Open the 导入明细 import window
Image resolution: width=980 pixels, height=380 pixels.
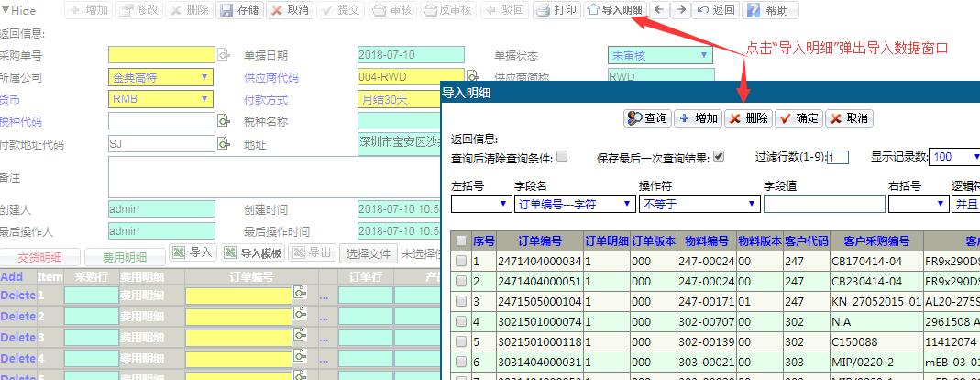(615, 10)
